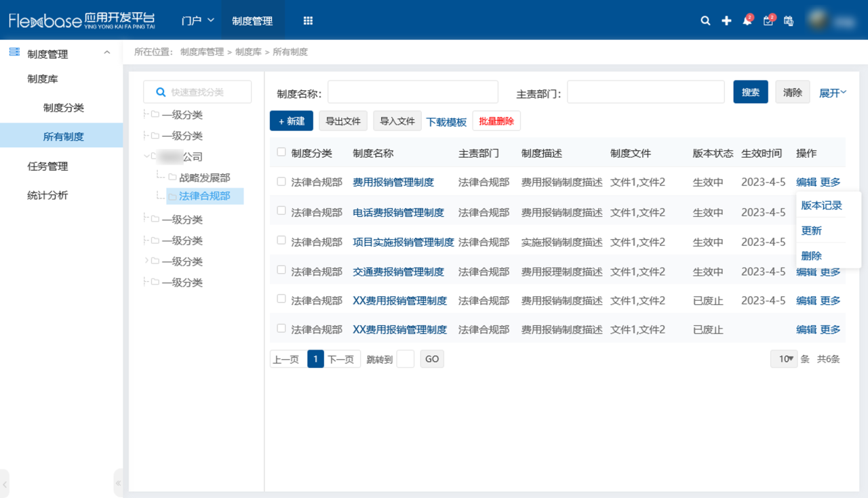Open the notifications bell with badge
The height and width of the screenshot is (498, 868).
[747, 21]
